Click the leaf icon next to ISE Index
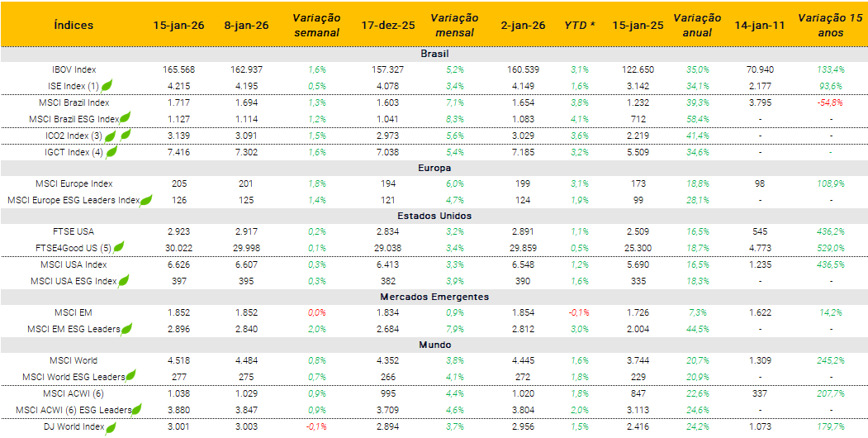 tap(107, 85)
